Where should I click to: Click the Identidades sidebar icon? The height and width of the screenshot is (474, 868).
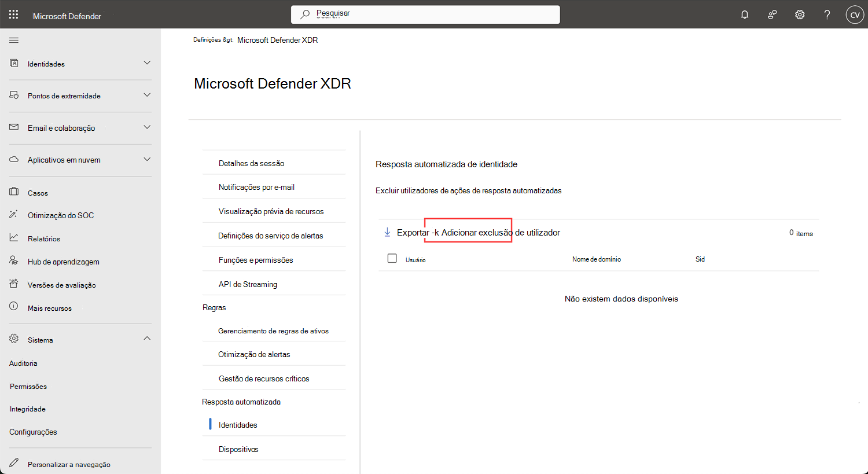tap(14, 63)
